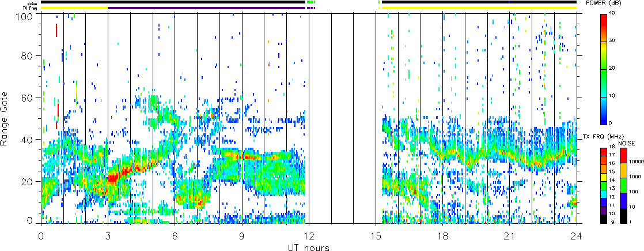Viewport: 644px width, 251px height.
Task: Click the 17 value on TX FRQ scale
Action: (612, 155)
